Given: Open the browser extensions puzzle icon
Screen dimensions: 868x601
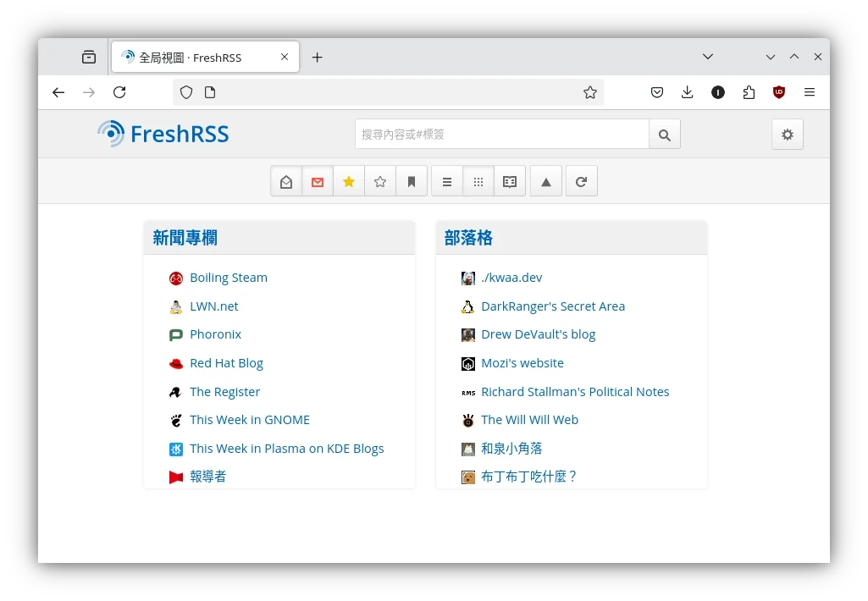Looking at the screenshot, I should click(x=749, y=92).
